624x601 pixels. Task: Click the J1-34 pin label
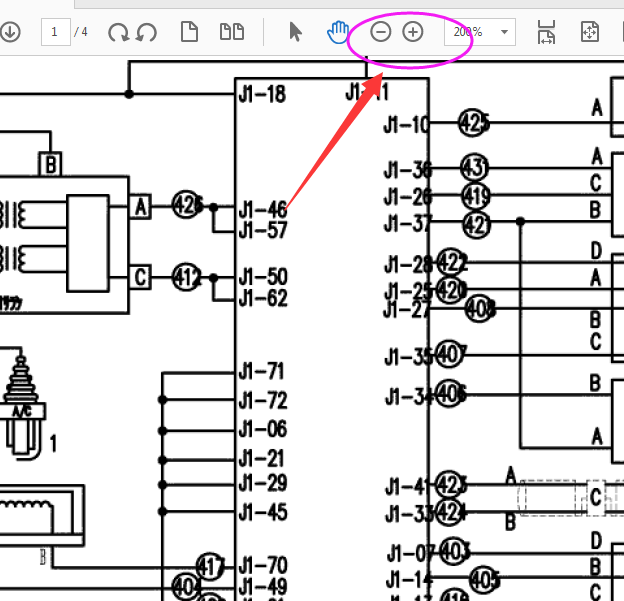pyautogui.click(x=410, y=397)
